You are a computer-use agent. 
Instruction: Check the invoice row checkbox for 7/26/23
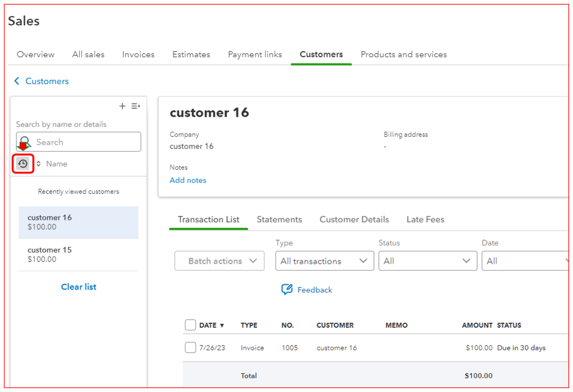(x=191, y=347)
